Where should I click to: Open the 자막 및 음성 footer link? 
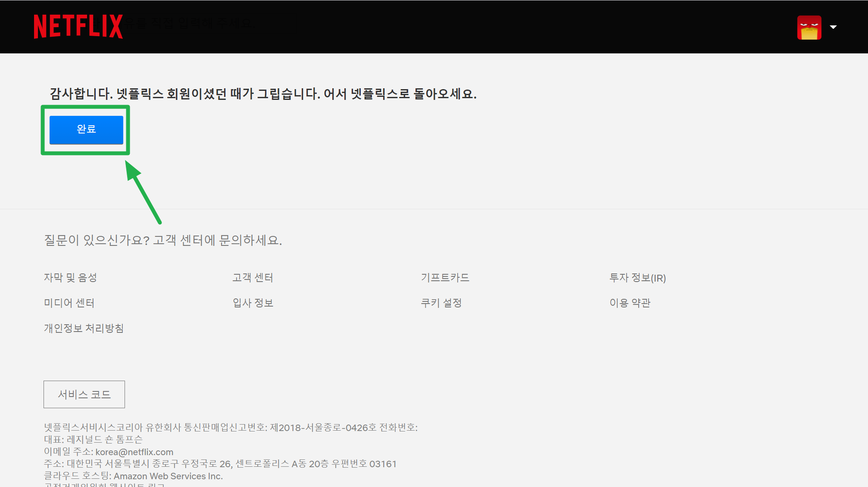coord(70,278)
